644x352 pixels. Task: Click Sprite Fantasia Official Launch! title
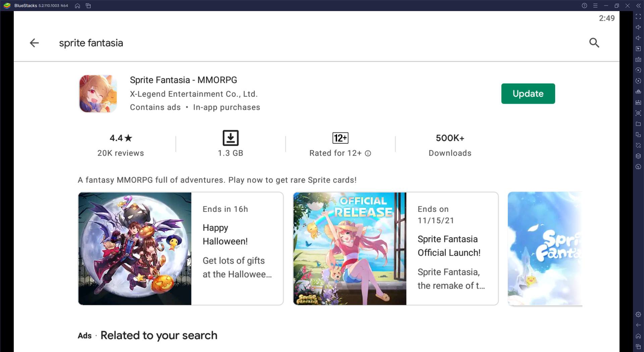[449, 246]
